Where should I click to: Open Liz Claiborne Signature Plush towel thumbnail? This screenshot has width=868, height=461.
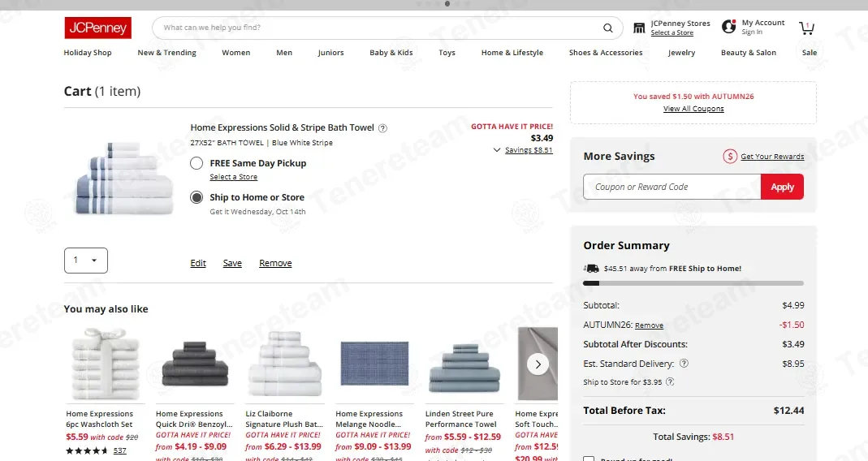point(284,364)
